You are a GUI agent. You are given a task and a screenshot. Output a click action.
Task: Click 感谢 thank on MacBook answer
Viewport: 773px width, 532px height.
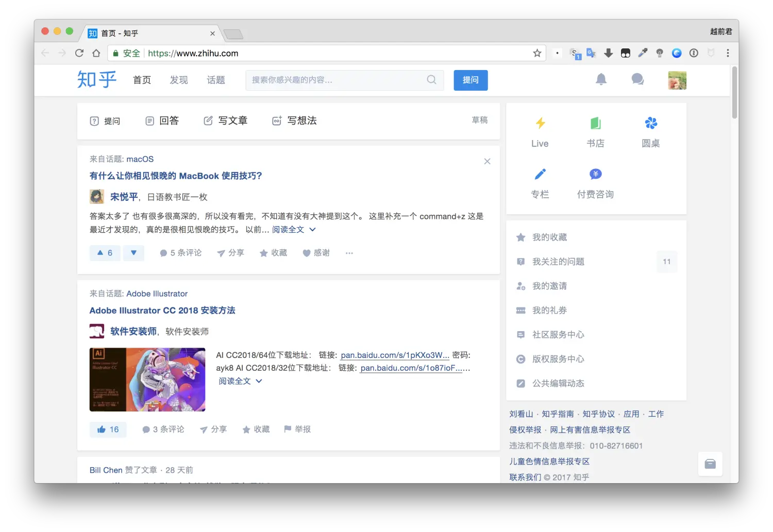click(316, 253)
